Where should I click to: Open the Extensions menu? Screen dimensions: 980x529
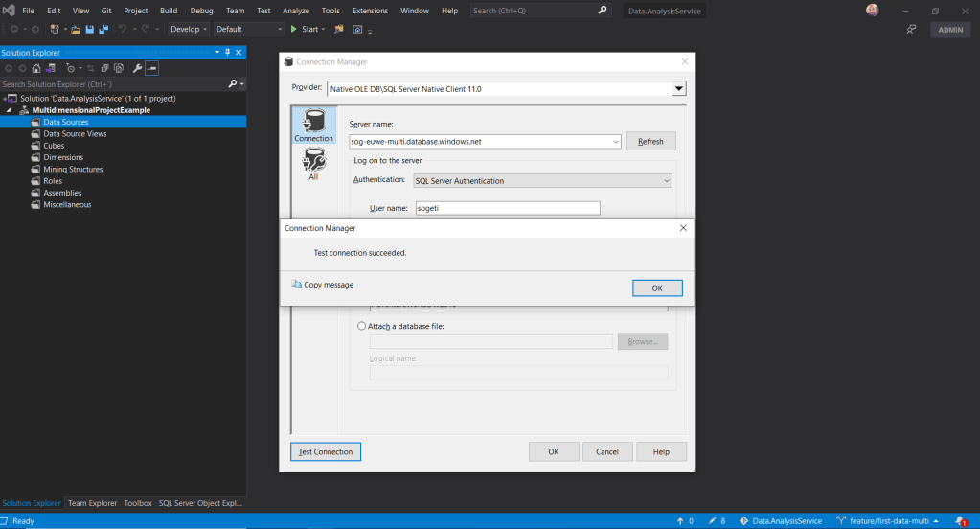click(370, 11)
